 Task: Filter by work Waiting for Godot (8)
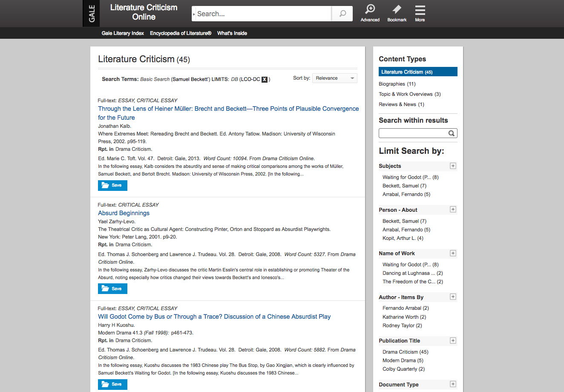410,265
